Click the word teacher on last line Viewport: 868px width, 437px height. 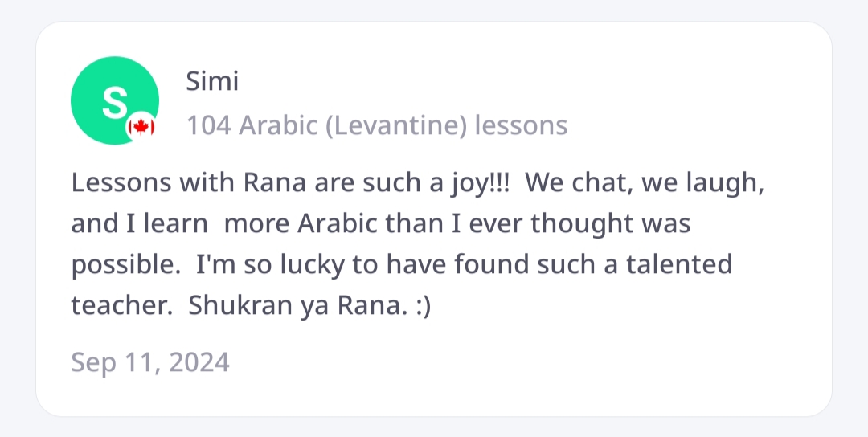tap(122, 307)
